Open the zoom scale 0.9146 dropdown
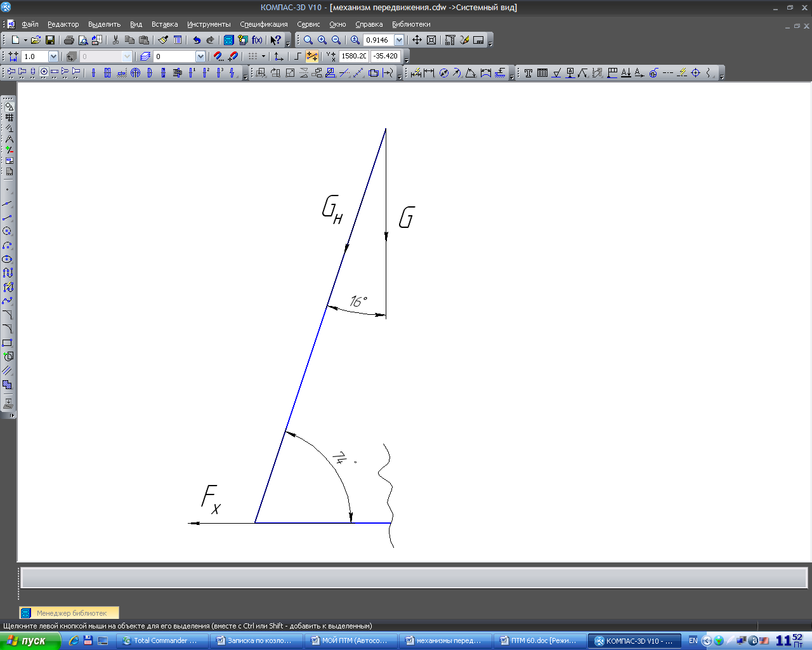812x650 pixels. tap(399, 40)
